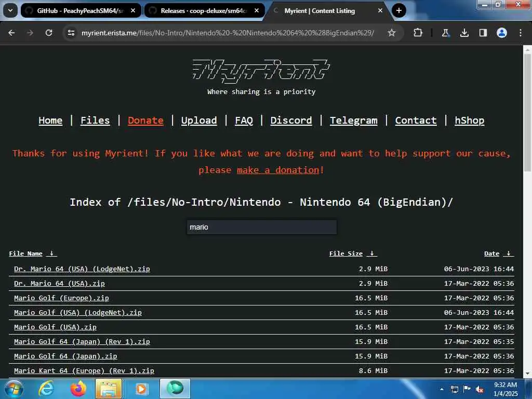
Task: Open the profile avatar icon
Action: [x=502, y=33]
